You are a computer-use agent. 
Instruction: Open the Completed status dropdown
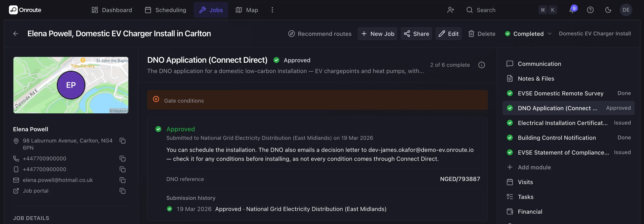(528, 34)
